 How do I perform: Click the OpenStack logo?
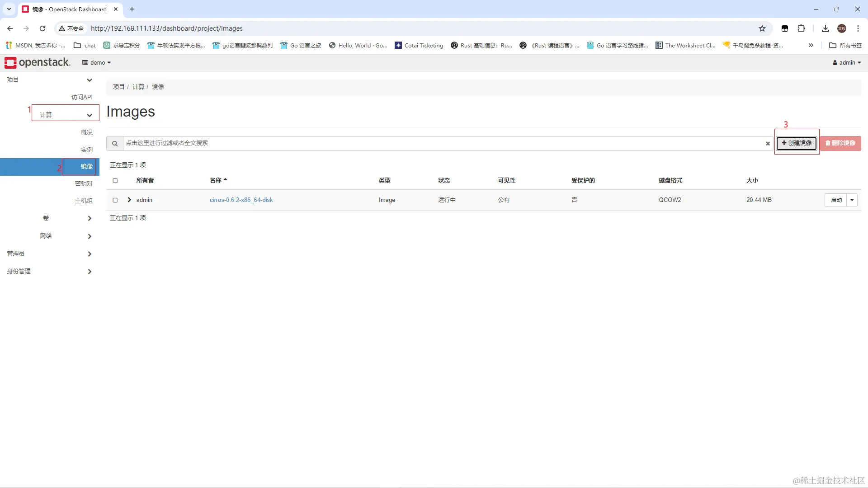click(x=37, y=62)
